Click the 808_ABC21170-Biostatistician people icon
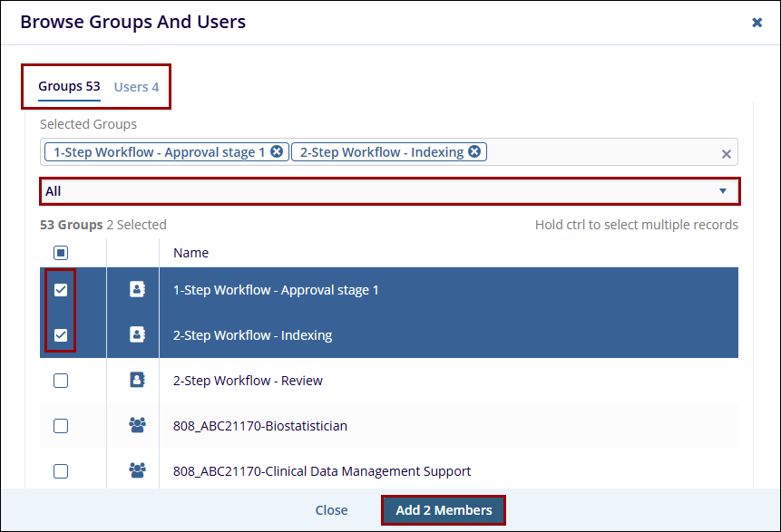The width and height of the screenshot is (781, 532). tap(137, 425)
